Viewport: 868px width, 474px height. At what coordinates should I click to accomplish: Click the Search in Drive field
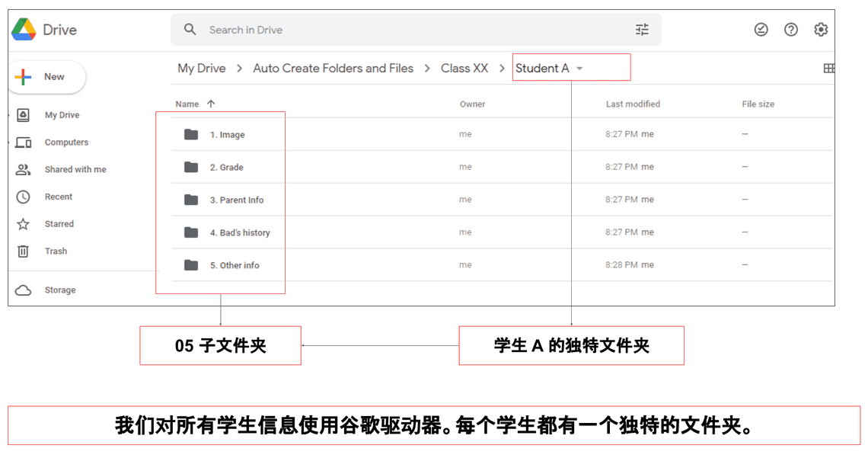point(411,30)
